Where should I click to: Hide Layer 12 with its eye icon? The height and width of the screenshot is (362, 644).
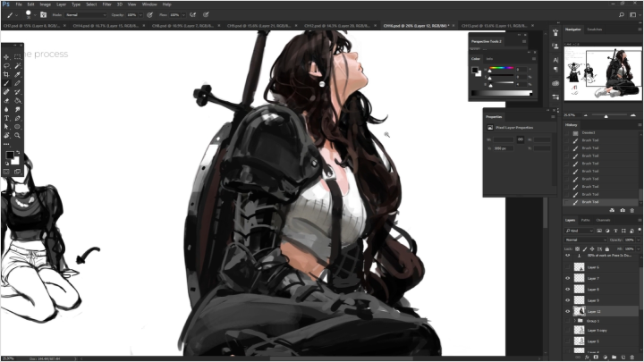[x=568, y=312]
